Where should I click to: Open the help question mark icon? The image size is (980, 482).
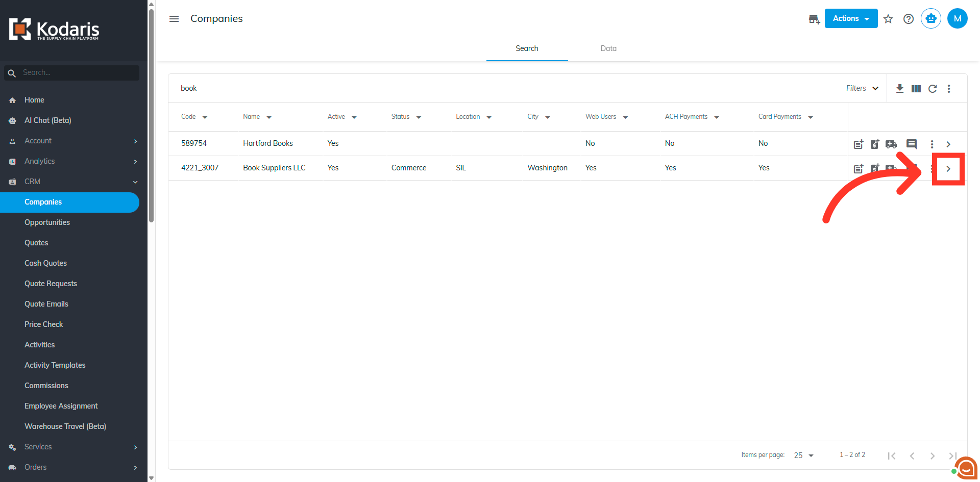(x=909, y=19)
